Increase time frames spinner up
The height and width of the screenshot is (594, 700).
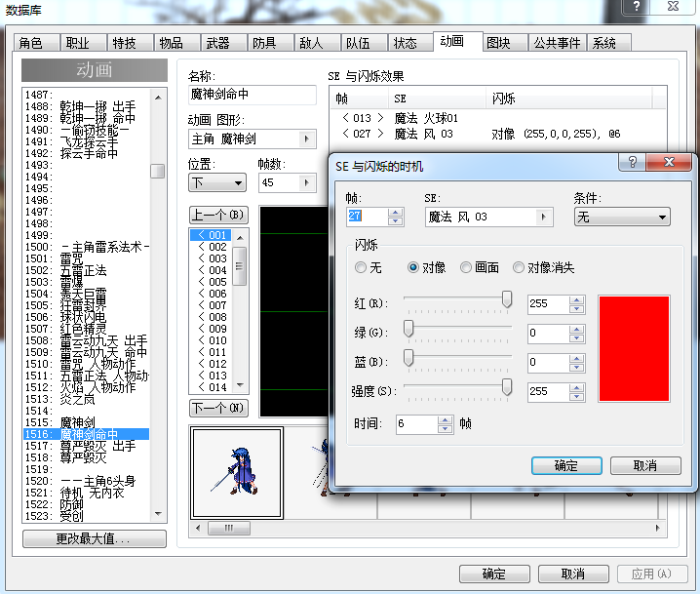click(x=446, y=419)
